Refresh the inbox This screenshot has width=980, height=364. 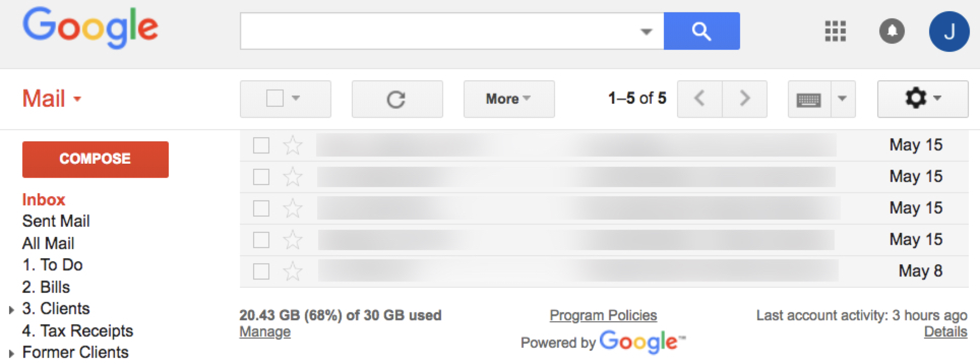(x=397, y=99)
